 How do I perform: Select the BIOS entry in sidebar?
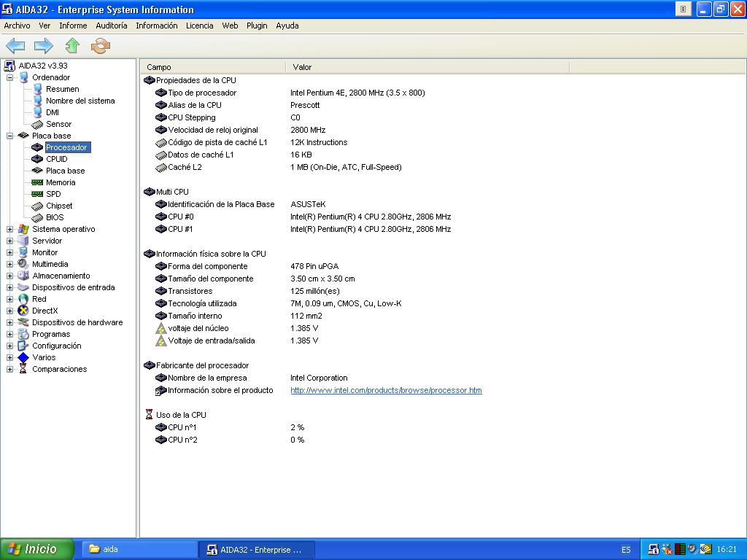pos(55,217)
